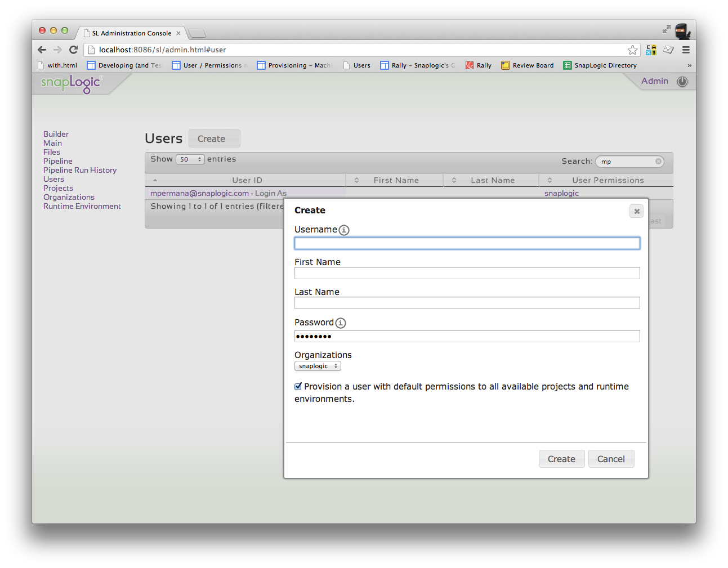The image size is (728, 568).
Task: Click the snaplogic permissions link in table
Action: (x=561, y=193)
